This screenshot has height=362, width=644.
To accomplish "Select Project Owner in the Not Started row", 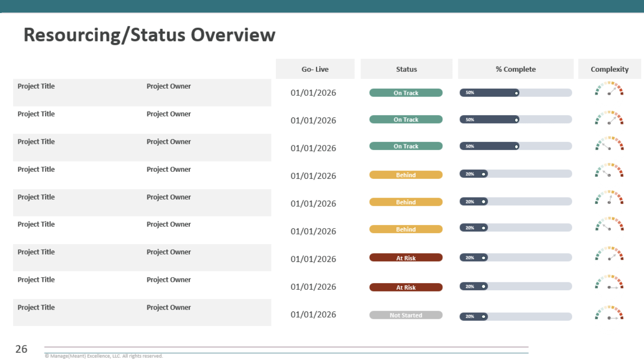I will pos(169,307).
